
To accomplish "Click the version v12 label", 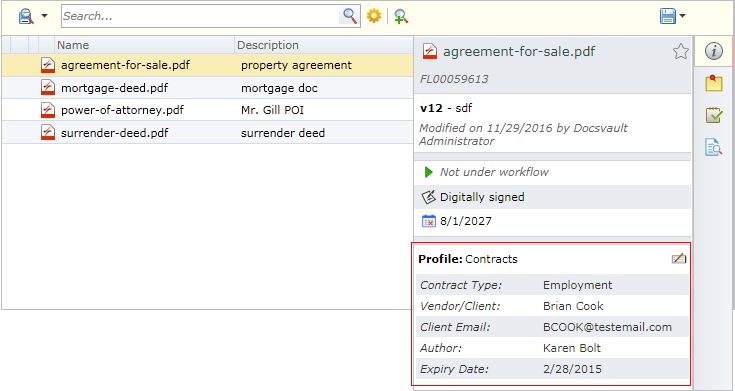I will click(x=431, y=108).
